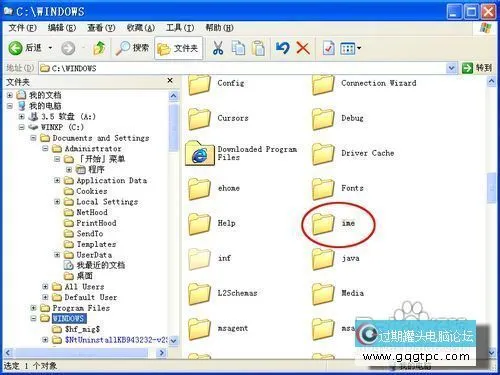Screen dimensions: 500x375
Task: Open the Properties toolbar icon
Action: (x=328, y=48)
